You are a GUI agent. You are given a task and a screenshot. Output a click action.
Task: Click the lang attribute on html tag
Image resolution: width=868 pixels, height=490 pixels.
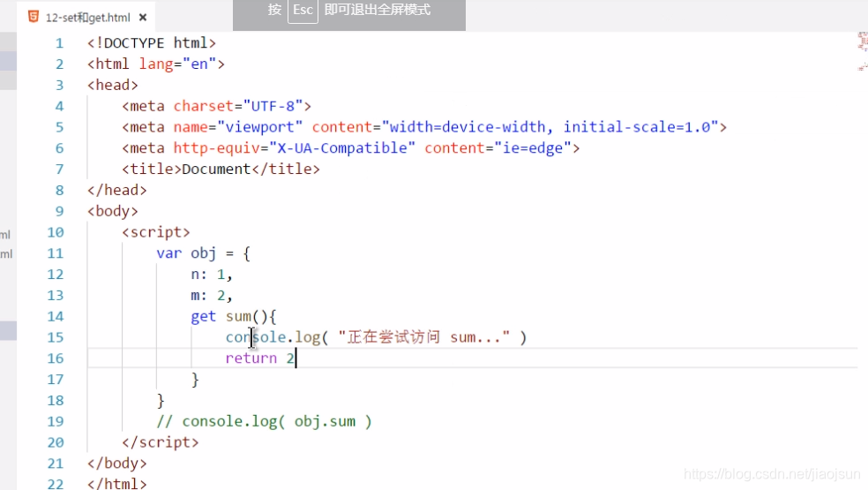(x=156, y=64)
